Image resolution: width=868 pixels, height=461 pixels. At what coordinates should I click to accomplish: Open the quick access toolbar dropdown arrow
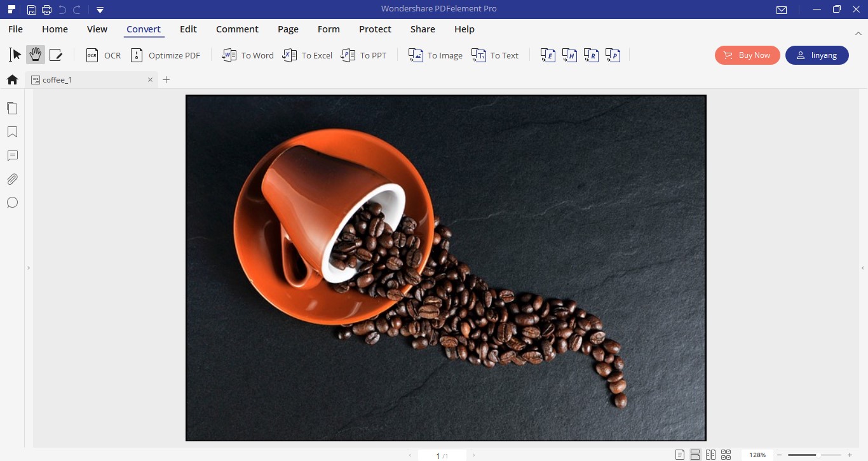click(100, 10)
